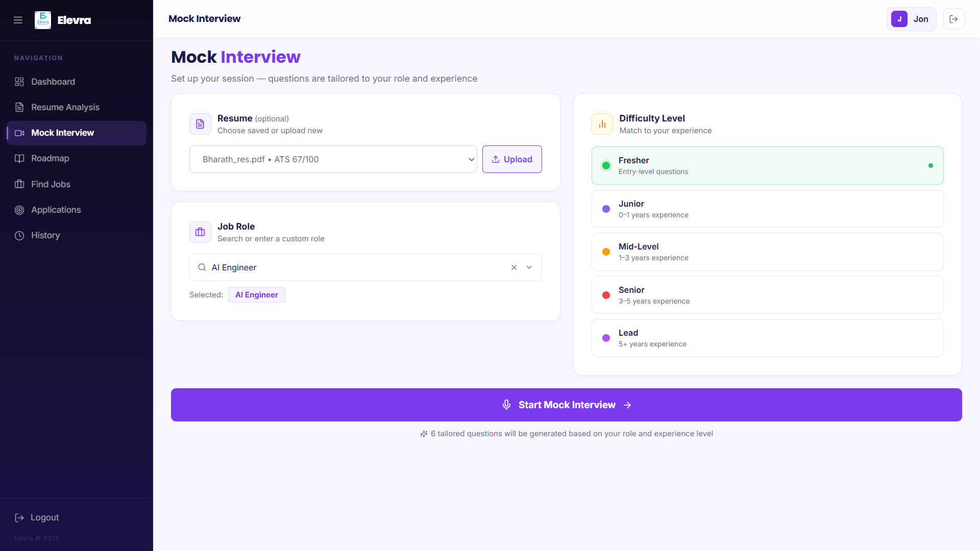Expand the Job Role chevron dropdown
The image size is (980, 551).
coord(529,267)
